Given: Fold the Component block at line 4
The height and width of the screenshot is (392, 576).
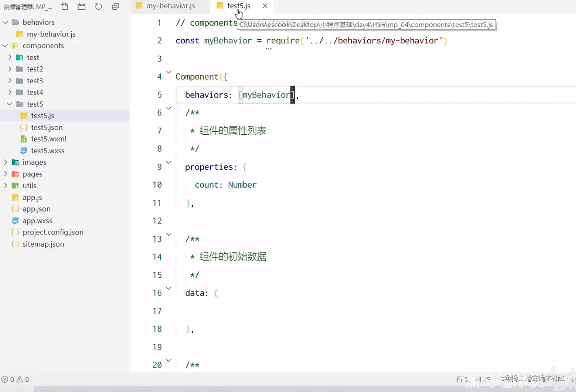Looking at the screenshot, I should pyautogui.click(x=169, y=72).
